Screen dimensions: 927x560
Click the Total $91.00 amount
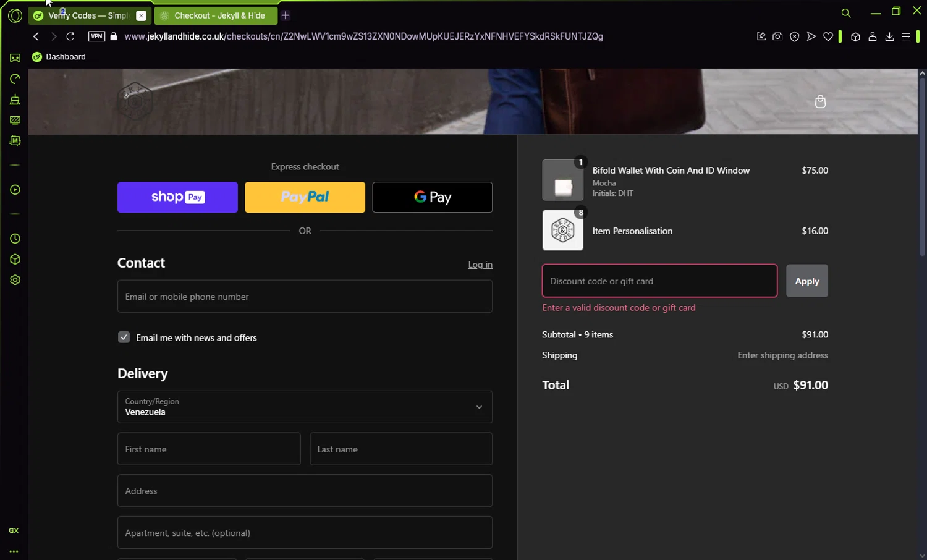coord(810,385)
